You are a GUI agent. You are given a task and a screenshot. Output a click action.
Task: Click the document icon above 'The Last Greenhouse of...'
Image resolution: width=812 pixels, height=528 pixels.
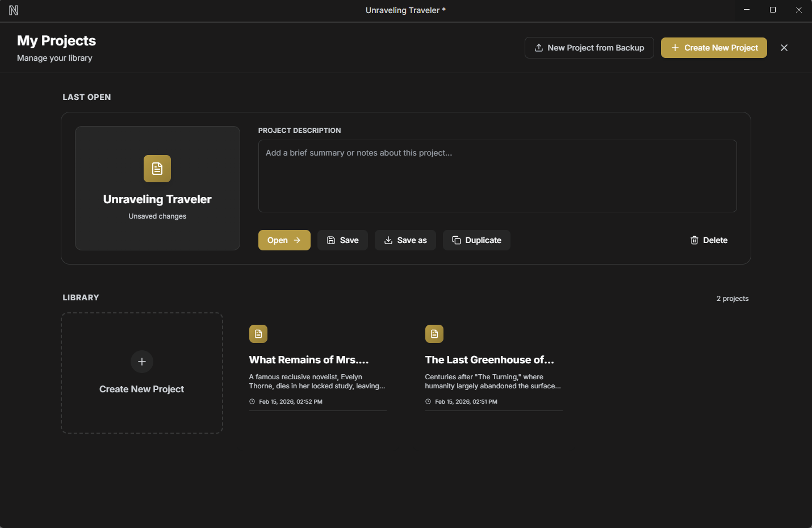pyautogui.click(x=434, y=334)
